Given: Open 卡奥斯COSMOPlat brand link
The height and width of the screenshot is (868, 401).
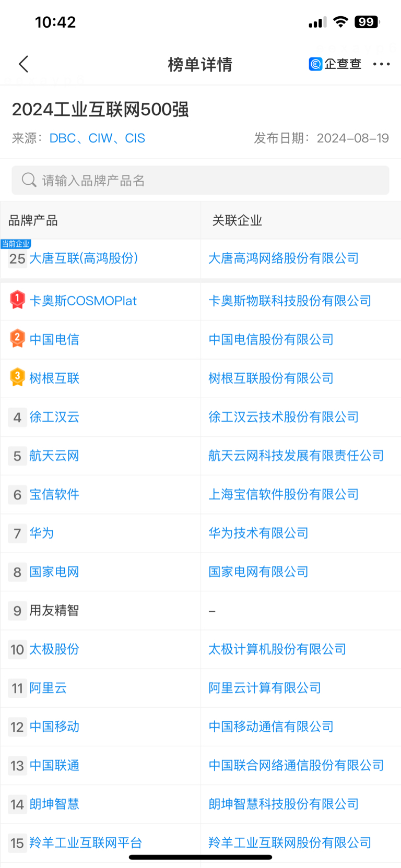Looking at the screenshot, I should pyautogui.click(x=83, y=301).
